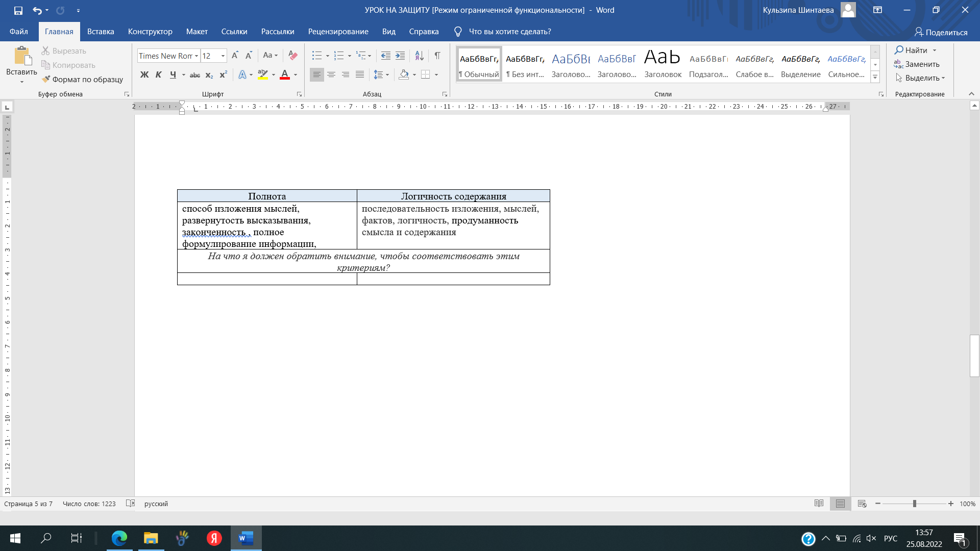Image resolution: width=980 pixels, height=551 pixels.
Task: Open File Explorer from the taskbar
Action: click(151, 538)
